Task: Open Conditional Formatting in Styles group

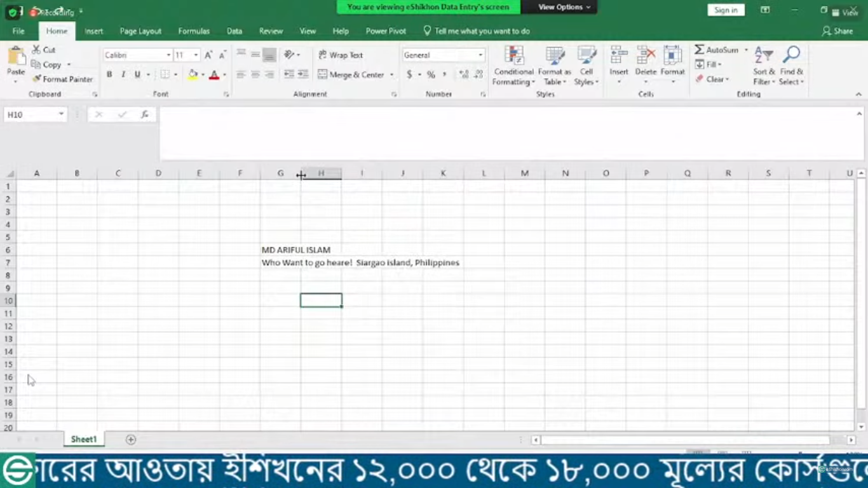Action: [513, 65]
